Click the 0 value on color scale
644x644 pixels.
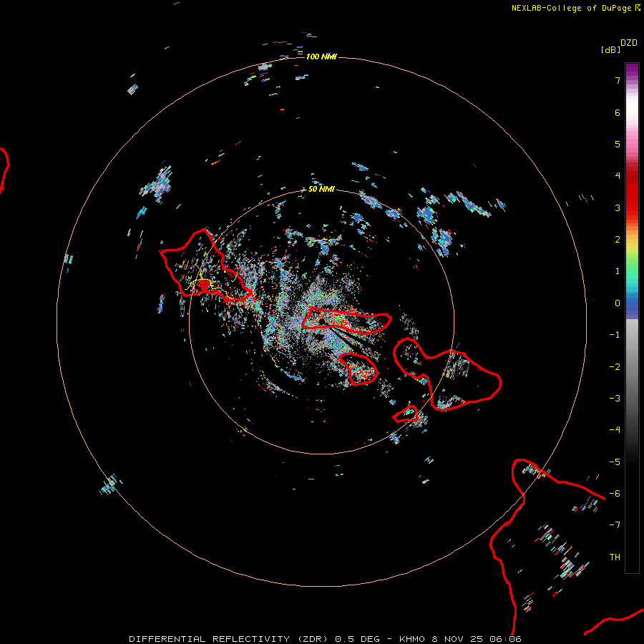[618, 303]
